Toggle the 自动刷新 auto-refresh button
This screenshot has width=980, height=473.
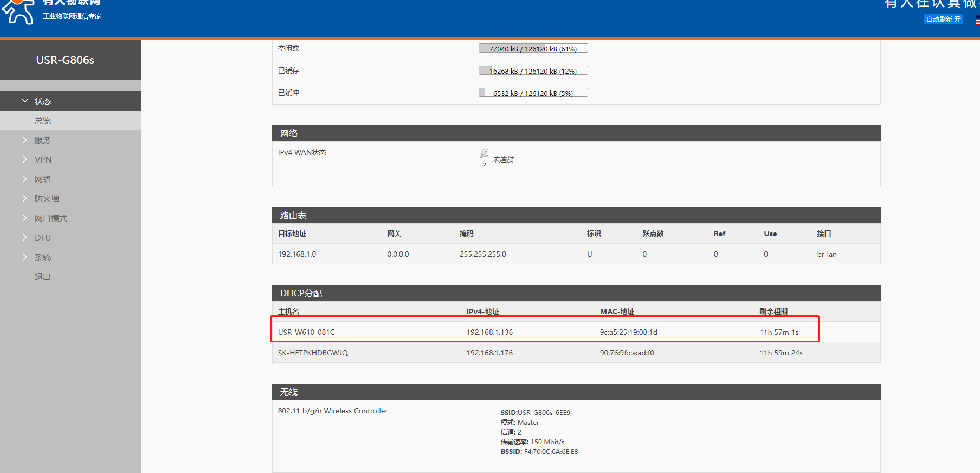[x=943, y=20]
